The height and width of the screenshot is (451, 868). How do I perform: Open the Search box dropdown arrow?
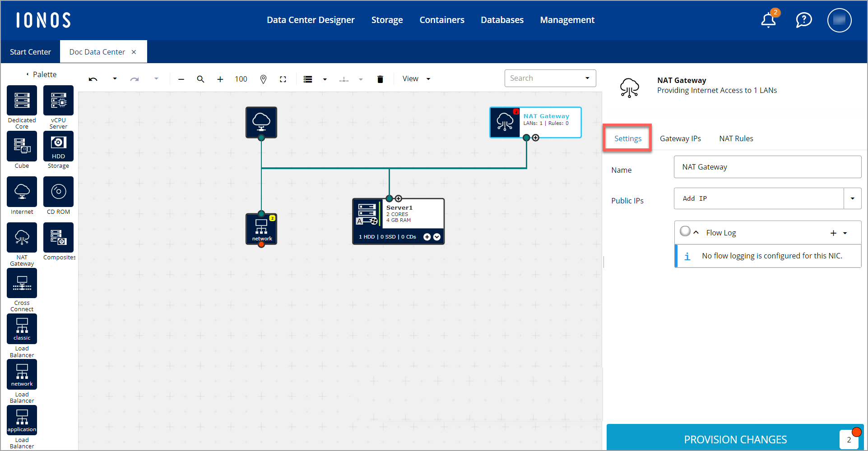587,78
